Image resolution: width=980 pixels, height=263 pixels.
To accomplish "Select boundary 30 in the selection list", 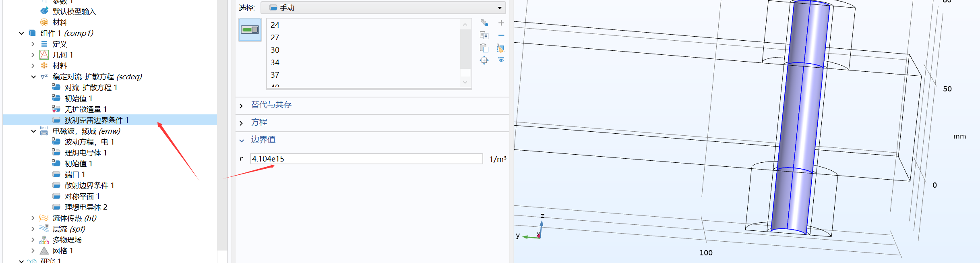I will pyautogui.click(x=275, y=50).
